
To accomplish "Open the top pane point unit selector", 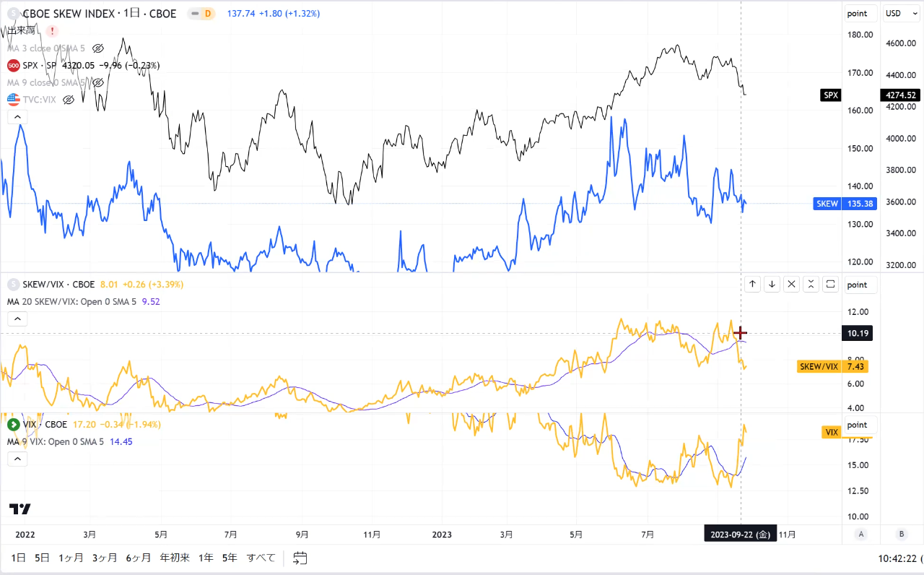I will 860,14.
